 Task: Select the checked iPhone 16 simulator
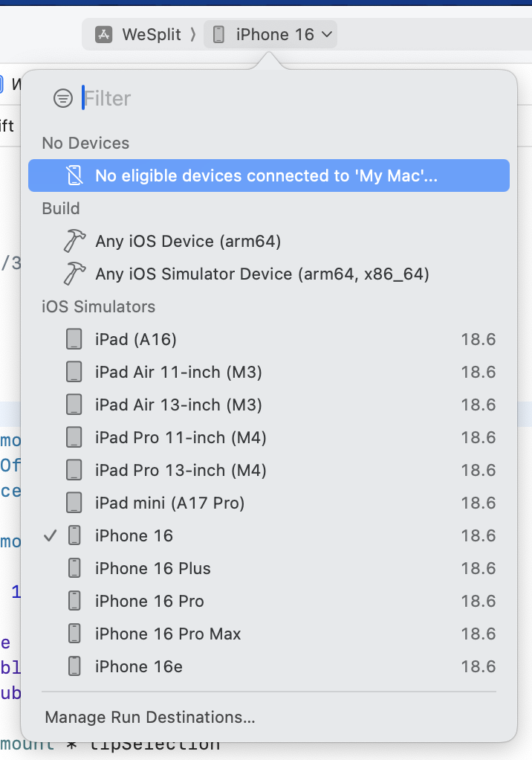click(269, 535)
